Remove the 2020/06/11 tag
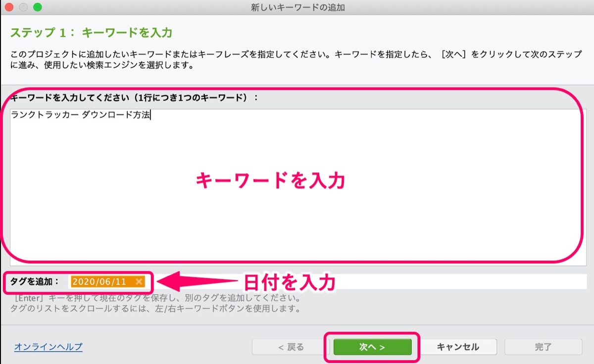594x364 pixels. [139, 281]
